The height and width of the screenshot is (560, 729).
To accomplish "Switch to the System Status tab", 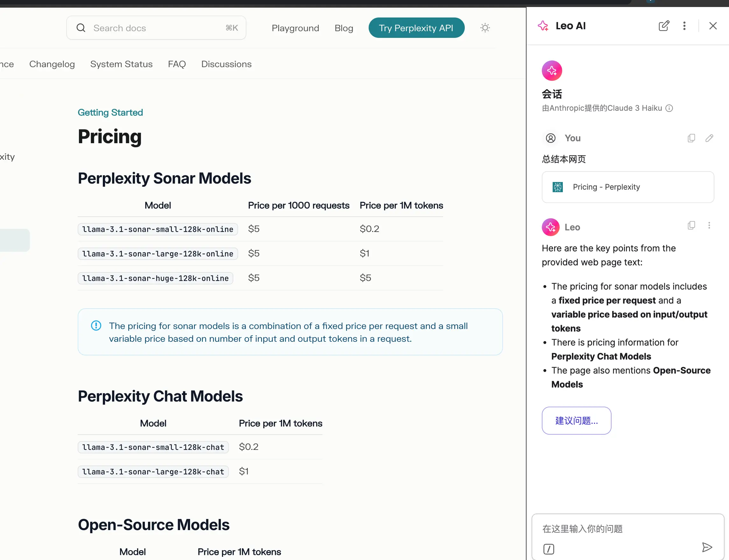I will (x=121, y=64).
